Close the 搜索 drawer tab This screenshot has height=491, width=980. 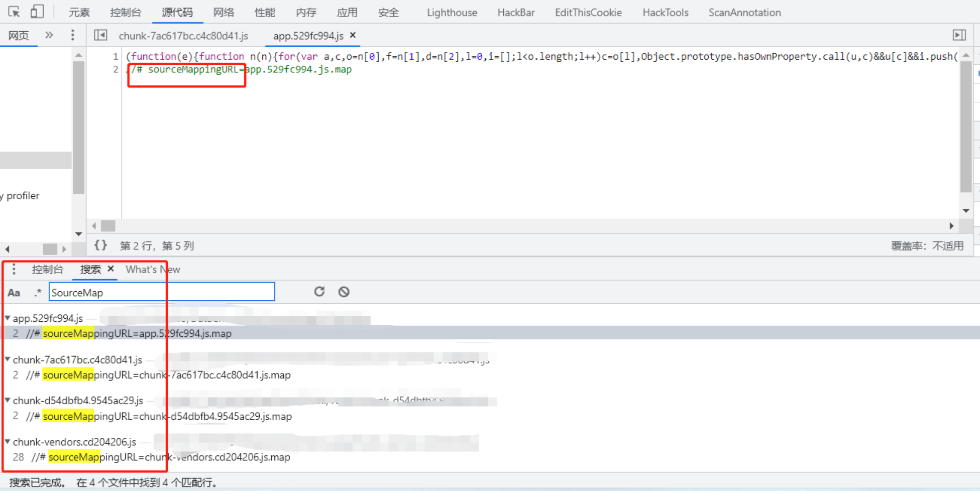[x=111, y=269]
